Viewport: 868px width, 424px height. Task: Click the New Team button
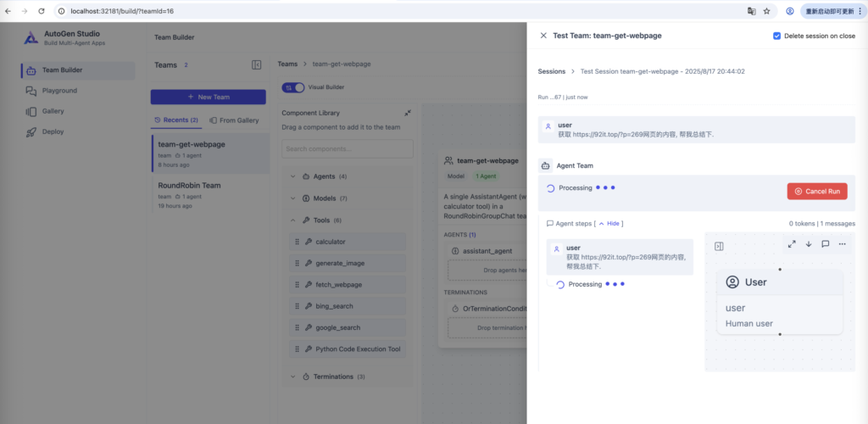(x=209, y=97)
